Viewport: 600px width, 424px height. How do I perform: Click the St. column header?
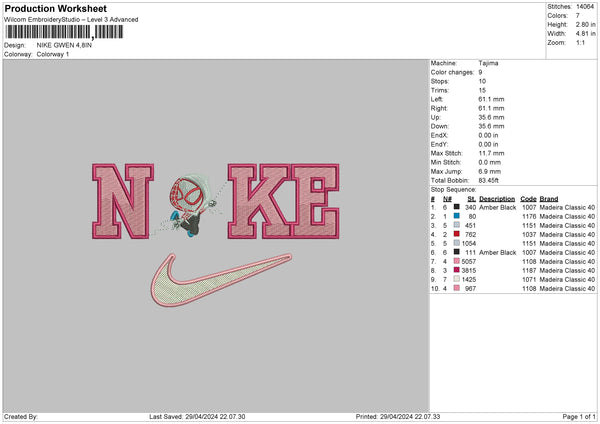471,199
